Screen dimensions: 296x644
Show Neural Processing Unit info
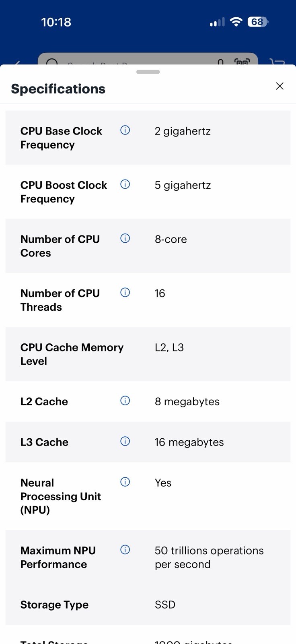[125, 482]
